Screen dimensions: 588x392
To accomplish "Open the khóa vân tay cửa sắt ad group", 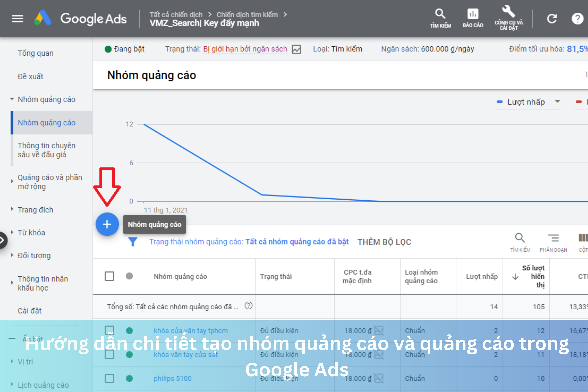I will coord(186,354).
